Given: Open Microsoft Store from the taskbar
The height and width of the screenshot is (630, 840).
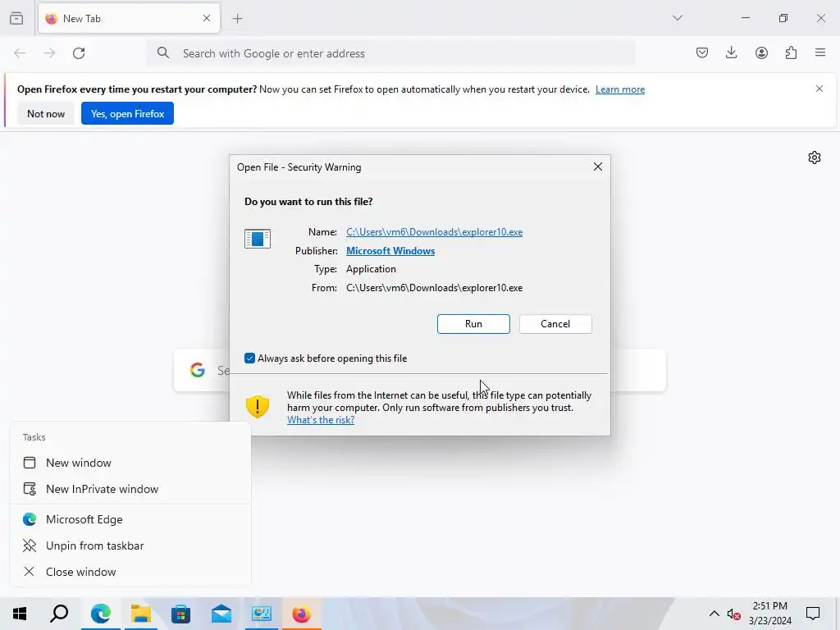Looking at the screenshot, I should tap(181, 614).
